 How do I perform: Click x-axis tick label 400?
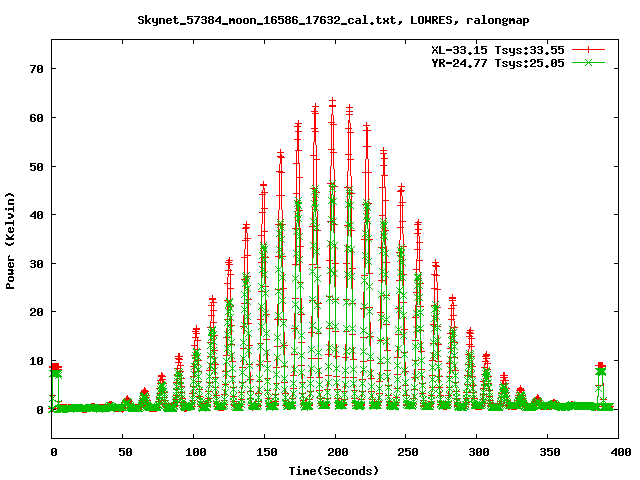tap(621, 452)
